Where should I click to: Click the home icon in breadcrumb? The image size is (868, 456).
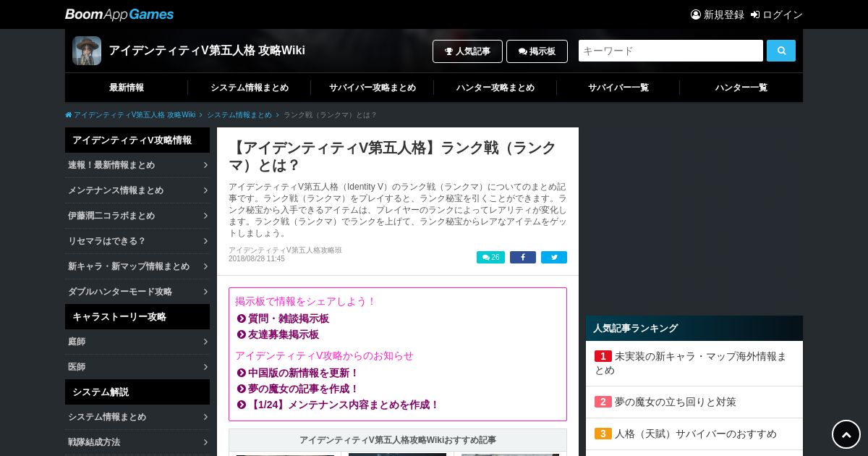click(x=69, y=115)
